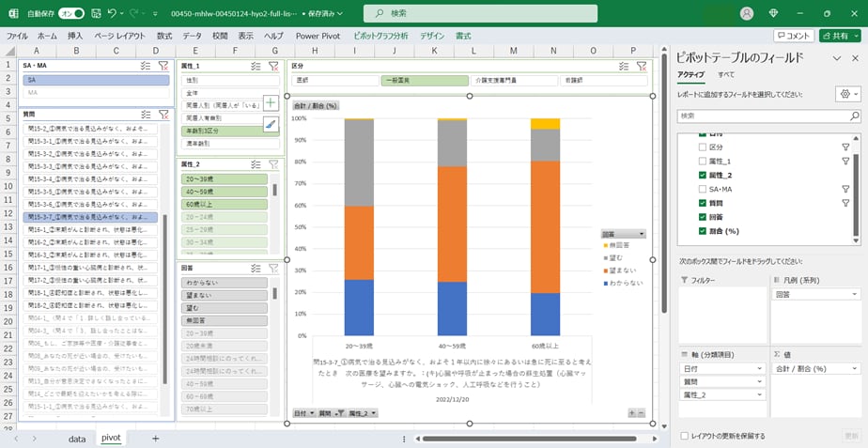Click the Save icon in title bar
The height and width of the screenshot is (448, 868).
(x=94, y=13)
